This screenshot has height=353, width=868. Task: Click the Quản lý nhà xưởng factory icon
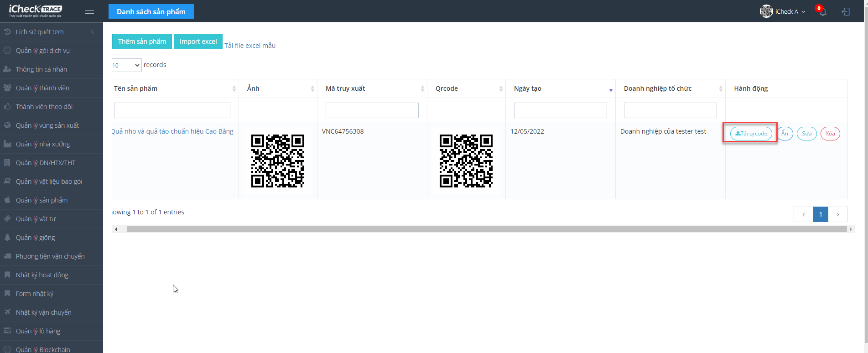click(7, 144)
